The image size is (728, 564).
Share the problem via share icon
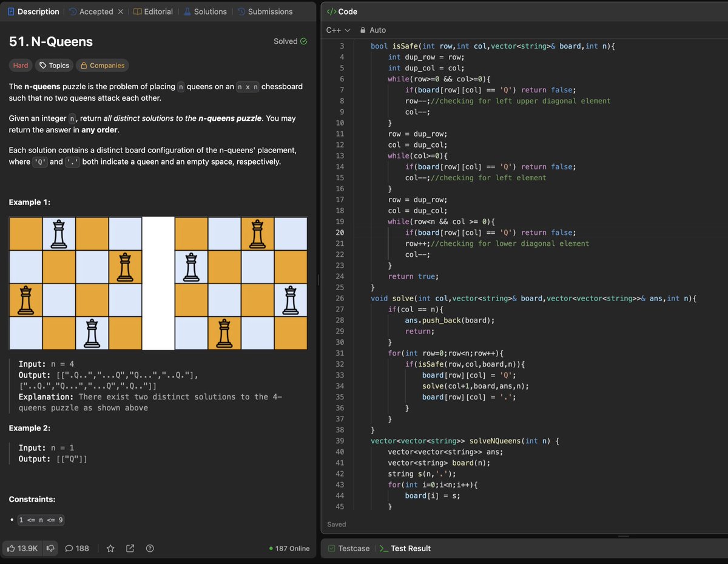tap(130, 548)
